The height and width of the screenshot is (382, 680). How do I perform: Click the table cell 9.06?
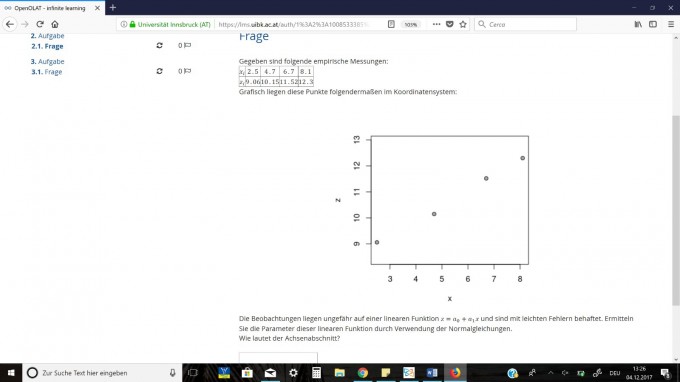(252, 82)
